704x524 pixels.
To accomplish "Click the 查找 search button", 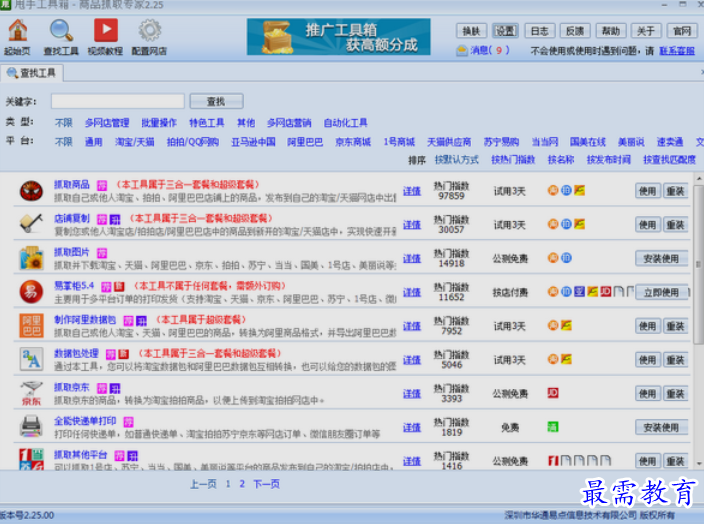I will (216, 101).
